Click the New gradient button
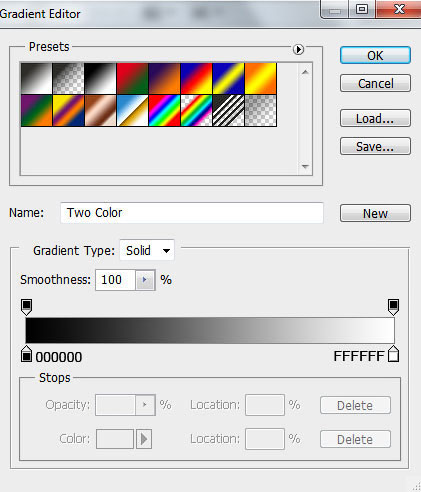The width and height of the screenshot is (421, 492). [x=375, y=213]
